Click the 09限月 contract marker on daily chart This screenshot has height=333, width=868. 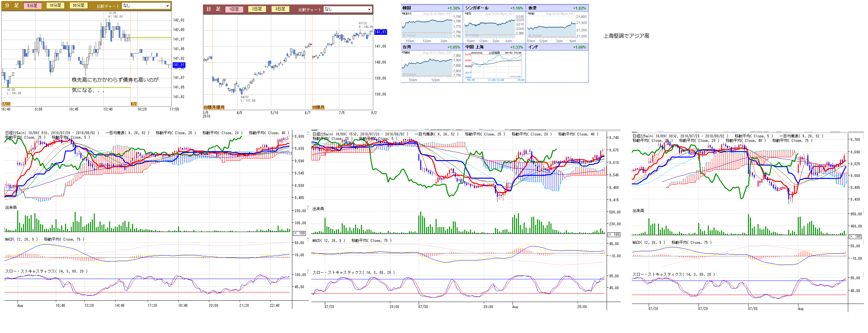pyautogui.click(x=318, y=107)
